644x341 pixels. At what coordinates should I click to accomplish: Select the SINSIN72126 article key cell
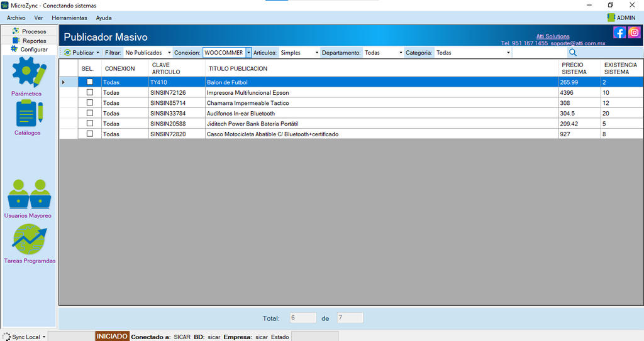pos(177,92)
